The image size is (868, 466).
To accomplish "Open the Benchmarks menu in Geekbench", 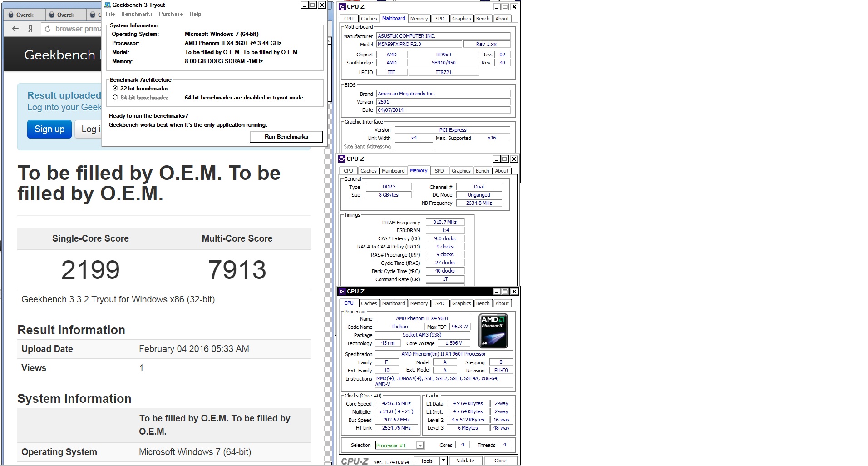I will pyautogui.click(x=137, y=14).
